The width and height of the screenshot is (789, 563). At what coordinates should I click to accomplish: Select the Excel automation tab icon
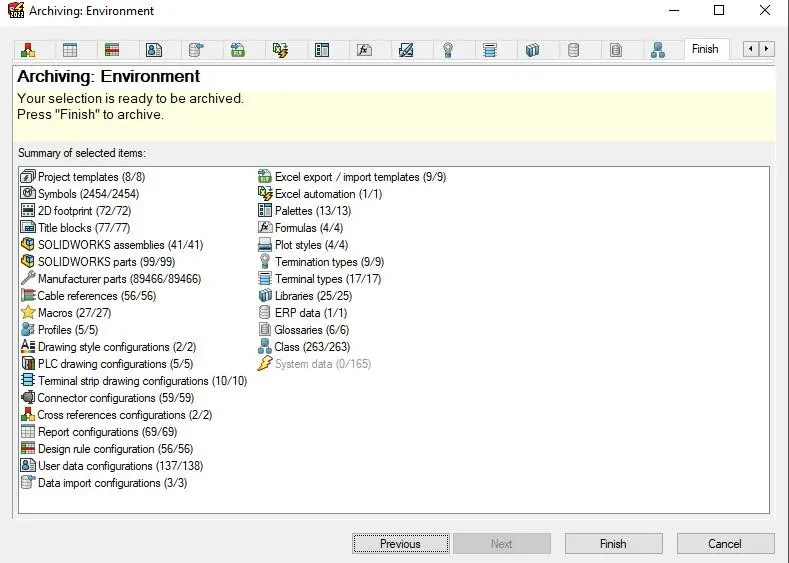pyautogui.click(x=280, y=49)
